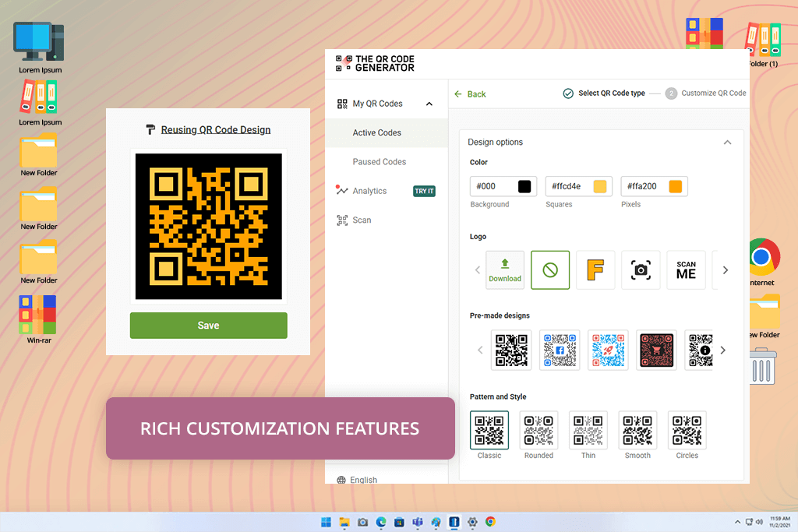
Task: Open the Win-rar desktop icon
Action: tap(38, 319)
